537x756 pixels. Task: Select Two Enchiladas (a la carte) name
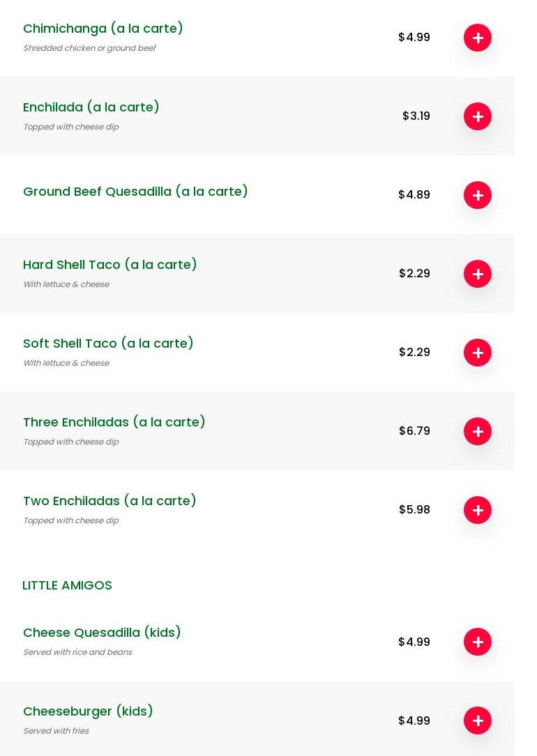[109, 501]
